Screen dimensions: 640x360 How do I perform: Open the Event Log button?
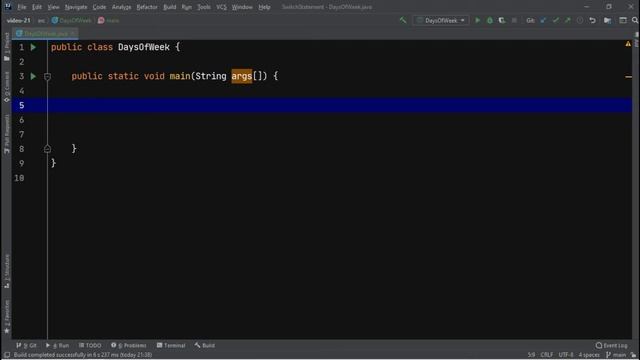click(x=611, y=346)
